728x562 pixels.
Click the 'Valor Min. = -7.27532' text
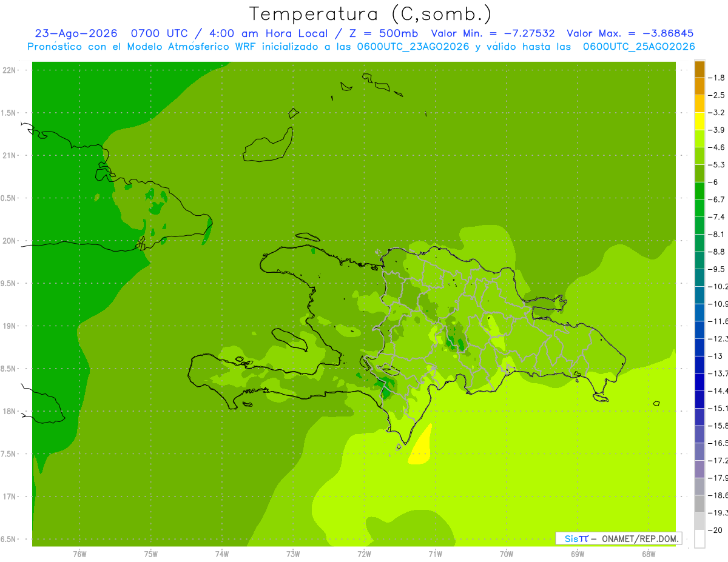click(x=493, y=33)
